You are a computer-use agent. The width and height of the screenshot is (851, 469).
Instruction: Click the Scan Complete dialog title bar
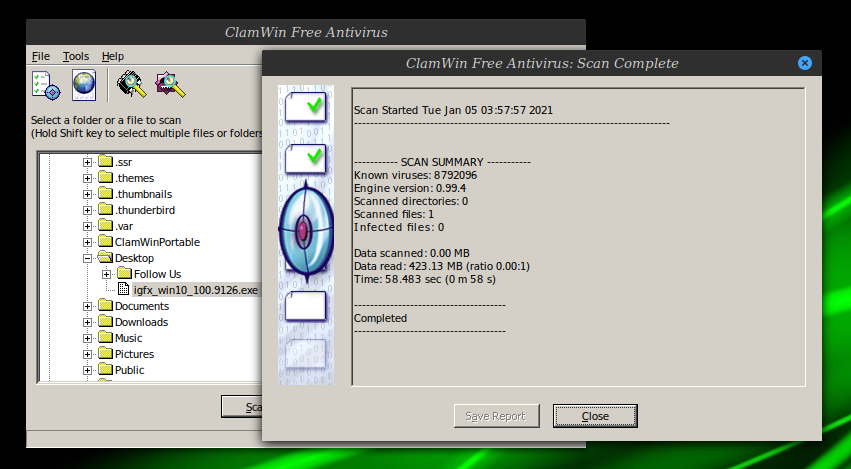point(542,63)
